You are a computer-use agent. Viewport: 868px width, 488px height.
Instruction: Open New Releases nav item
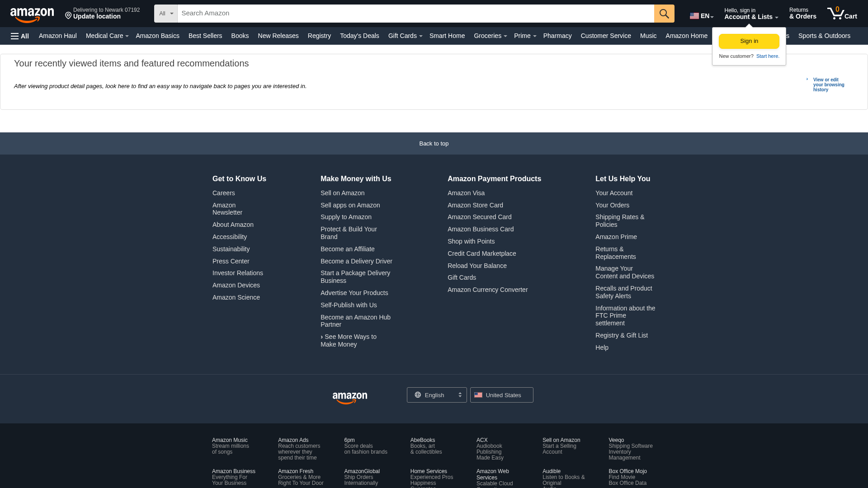(278, 36)
